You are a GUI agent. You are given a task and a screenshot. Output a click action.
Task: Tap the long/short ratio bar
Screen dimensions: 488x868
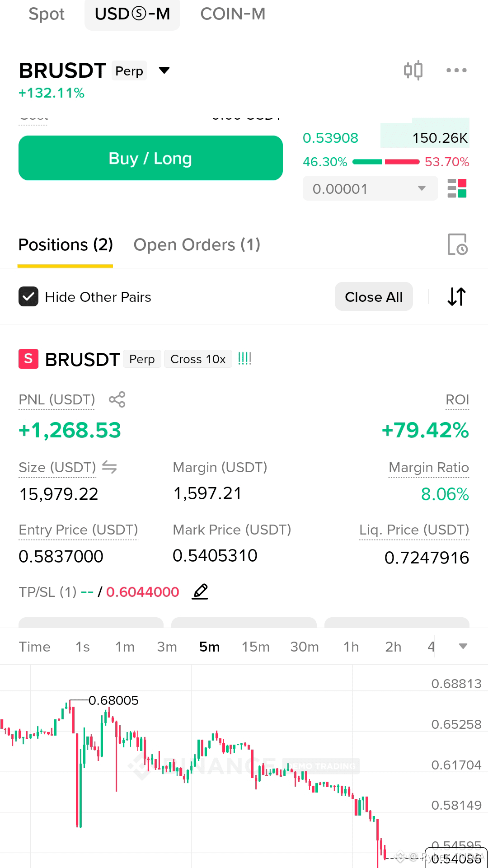pyautogui.click(x=386, y=162)
